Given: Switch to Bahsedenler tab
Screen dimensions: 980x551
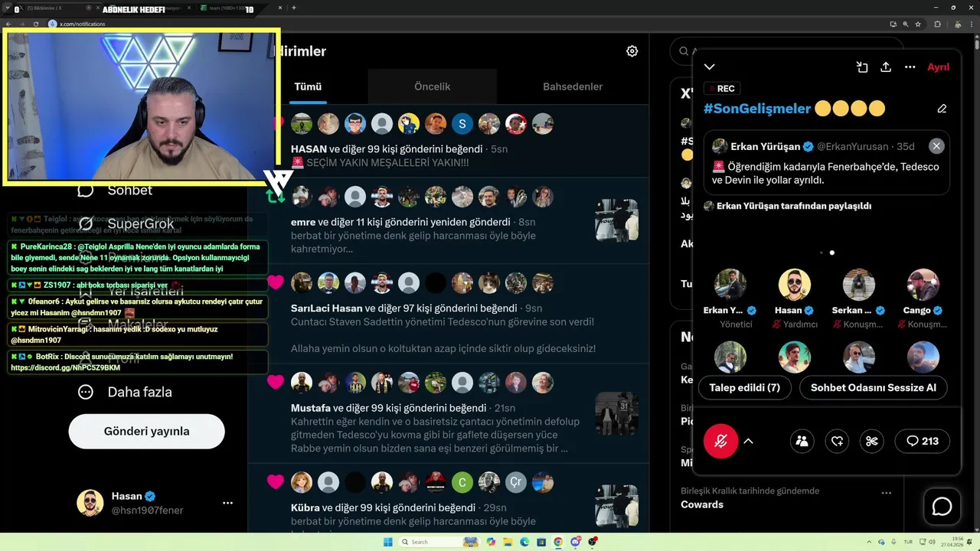Looking at the screenshot, I should click(x=573, y=86).
